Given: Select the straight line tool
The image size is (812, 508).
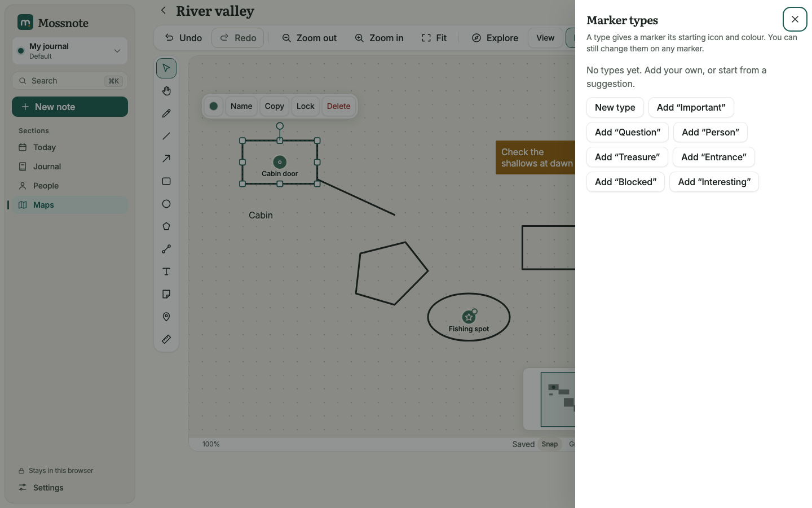Looking at the screenshot, I should pyautogui.click(x=166, y=136).
